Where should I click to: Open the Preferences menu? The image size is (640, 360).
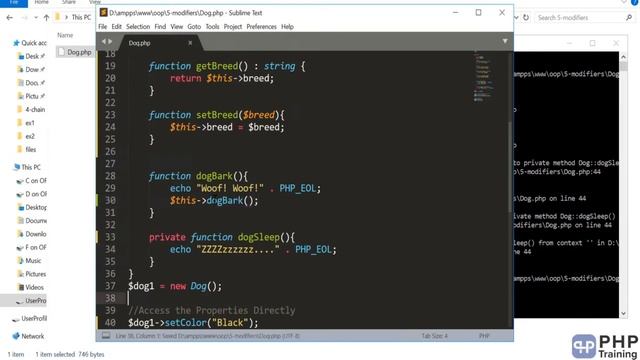261,27
